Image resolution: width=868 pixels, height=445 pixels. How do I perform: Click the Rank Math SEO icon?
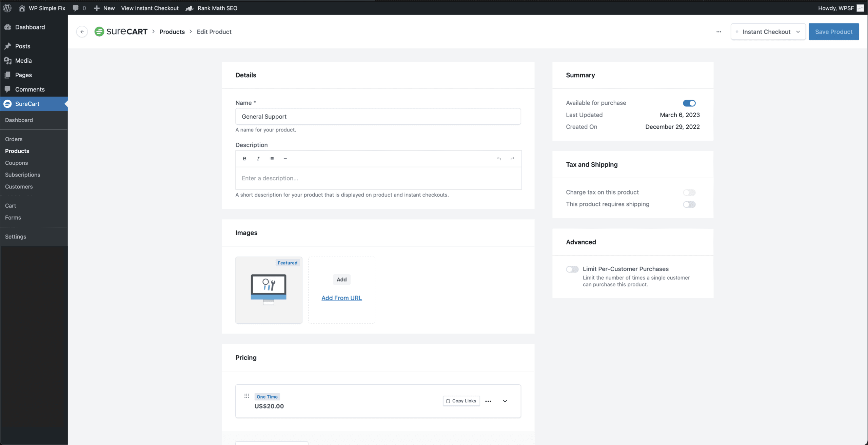[190, 8]
